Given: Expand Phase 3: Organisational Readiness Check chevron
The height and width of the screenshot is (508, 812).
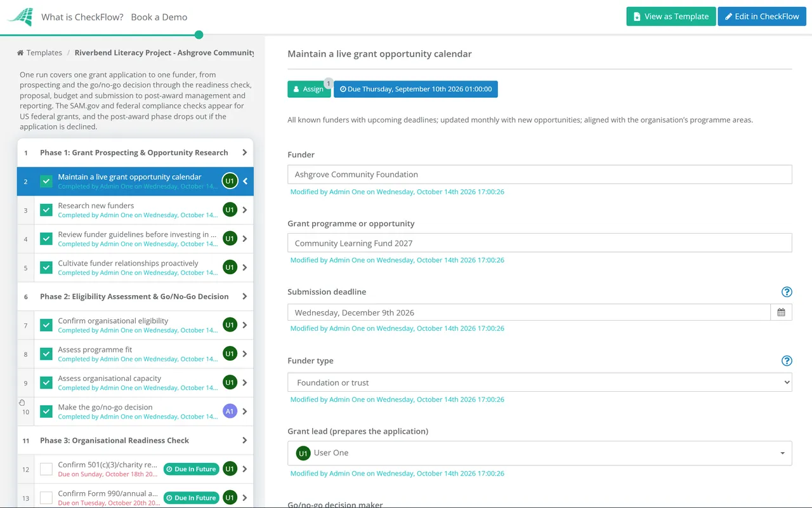Looking at the screenshot, I should tap(244, 440).
